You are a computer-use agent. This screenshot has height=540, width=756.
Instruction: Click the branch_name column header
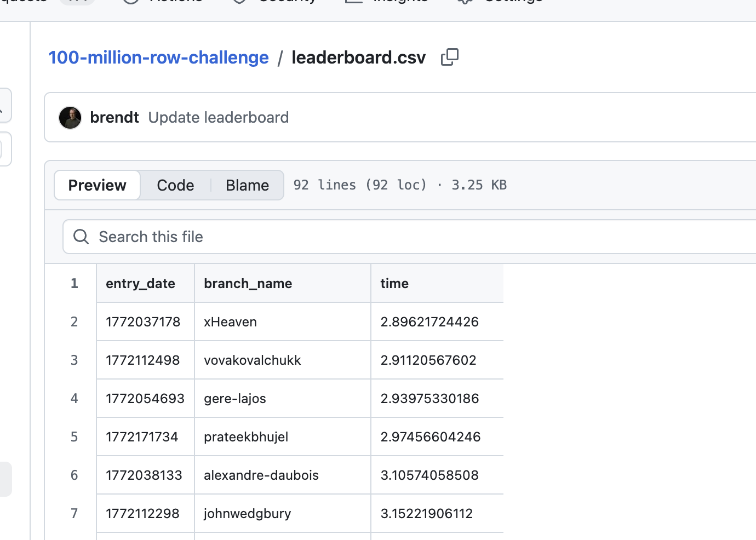pos(248,284)
